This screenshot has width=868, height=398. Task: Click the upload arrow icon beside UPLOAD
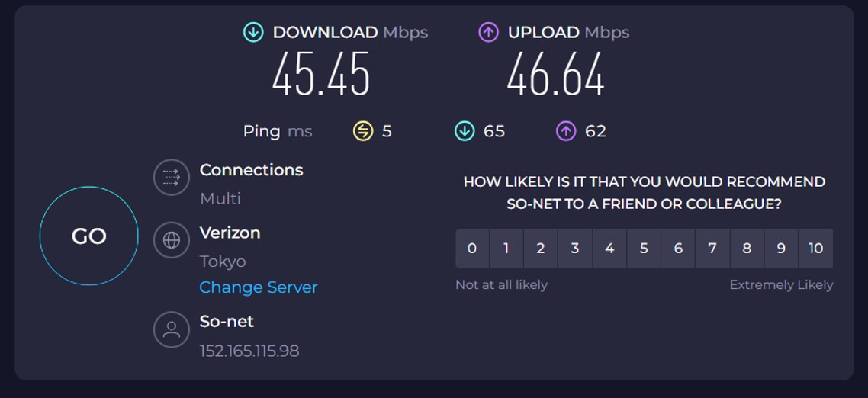[488, 33]
